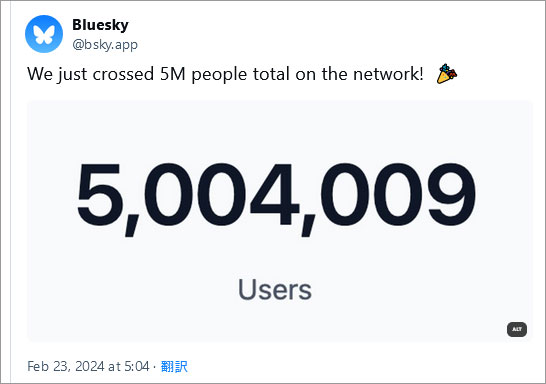Screen dimensions: 546x384
Task: Click the white butterfly logo inside avatar
Action: click(44, 35)
